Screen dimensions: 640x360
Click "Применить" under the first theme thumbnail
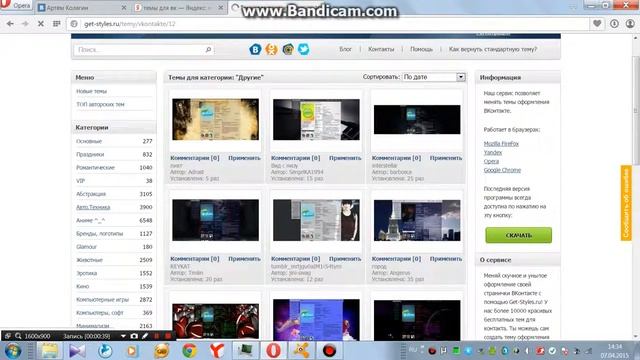click(244, 158)
